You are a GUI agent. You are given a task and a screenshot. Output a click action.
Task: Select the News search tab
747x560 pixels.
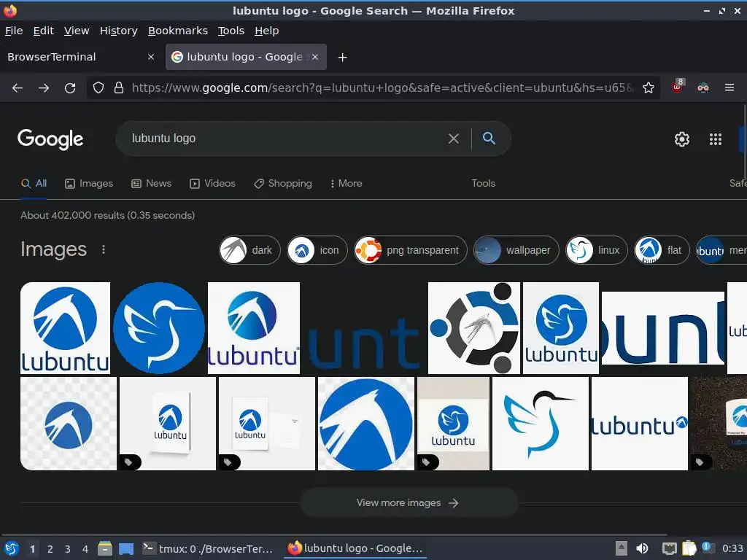coord(152,183)
